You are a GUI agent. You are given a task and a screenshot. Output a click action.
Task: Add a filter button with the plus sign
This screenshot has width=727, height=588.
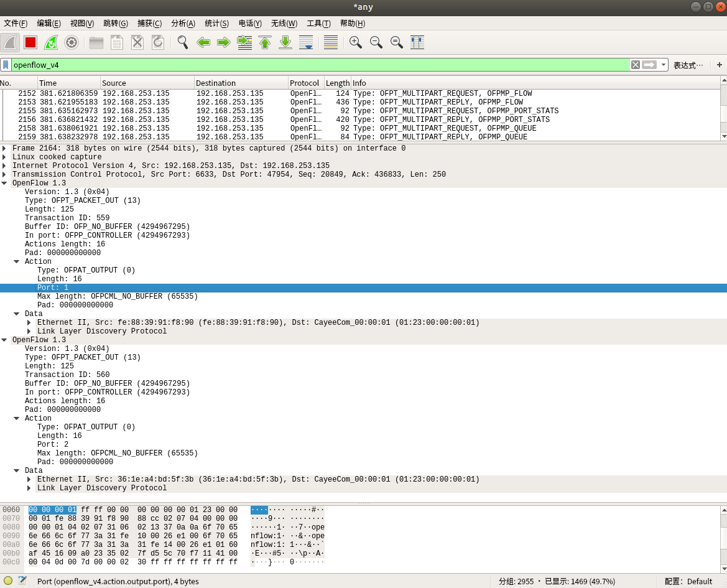click(x=719, y=65)
